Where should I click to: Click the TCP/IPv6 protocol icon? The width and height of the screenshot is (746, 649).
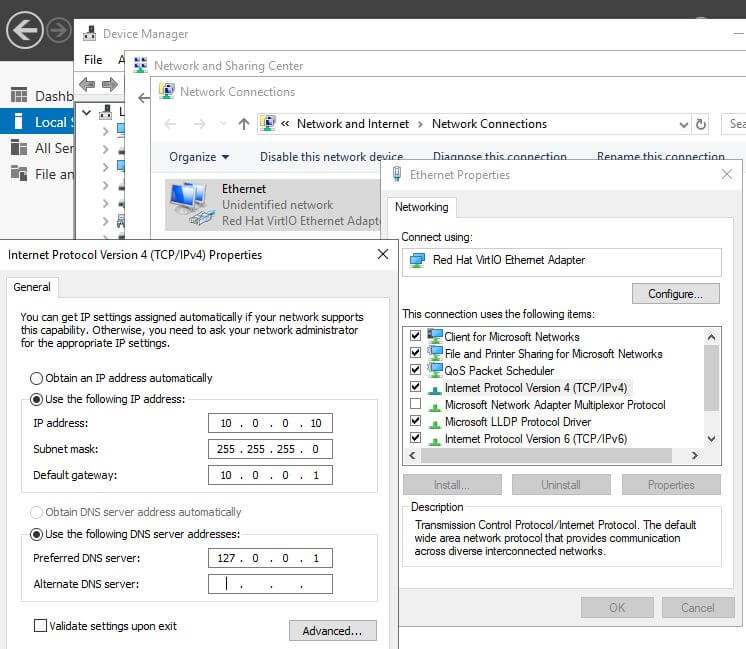(434, 441)
